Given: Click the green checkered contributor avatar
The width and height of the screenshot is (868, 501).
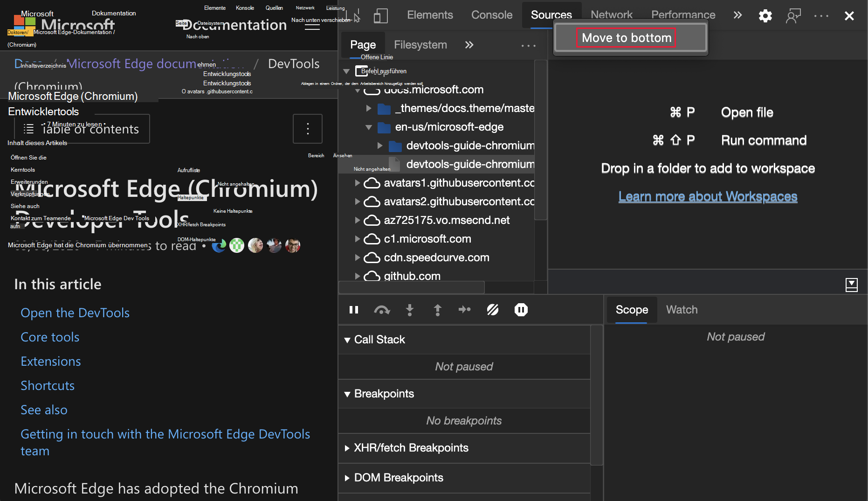Looking at the screenshot, I should pyautogui.click(x=237, y=245).
